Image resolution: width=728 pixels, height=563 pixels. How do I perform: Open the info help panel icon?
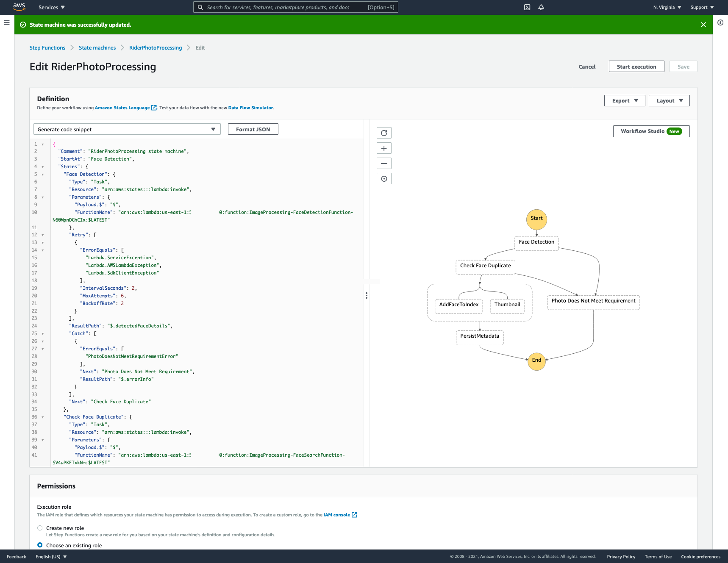[720, 22]
